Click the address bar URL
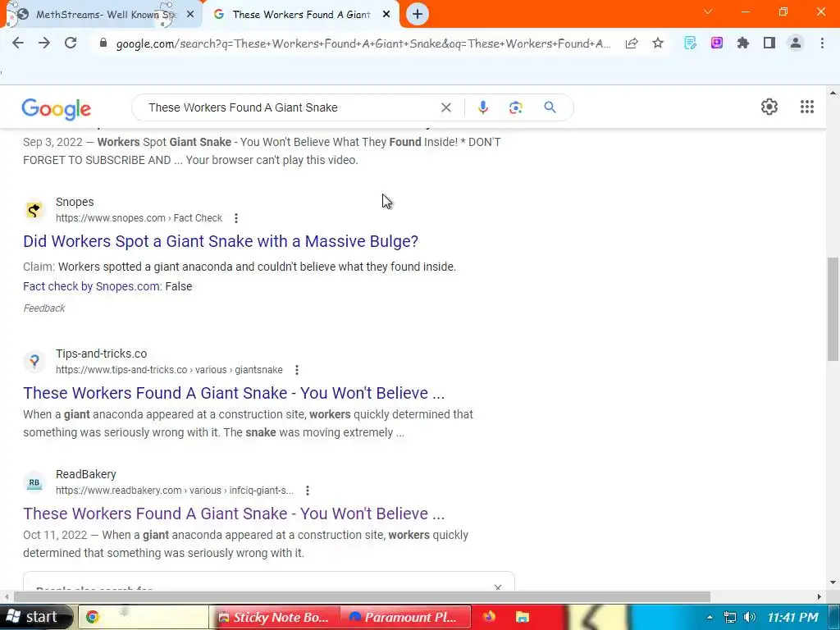This screenshot has width=840, height=630. (363, 43)
